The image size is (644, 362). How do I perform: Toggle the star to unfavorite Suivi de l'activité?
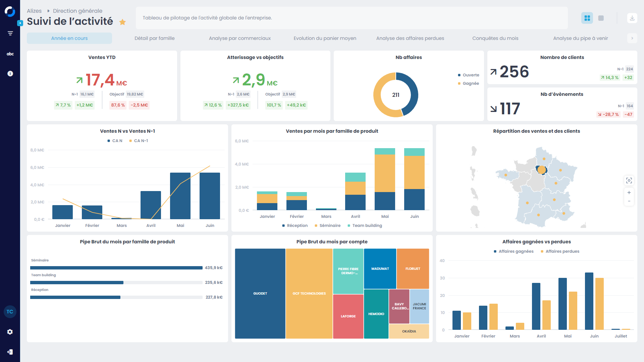point(123,22)
